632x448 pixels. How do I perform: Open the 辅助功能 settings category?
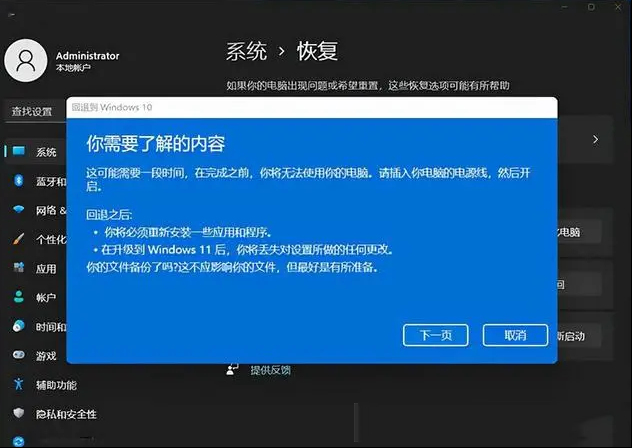click(56, 385)
